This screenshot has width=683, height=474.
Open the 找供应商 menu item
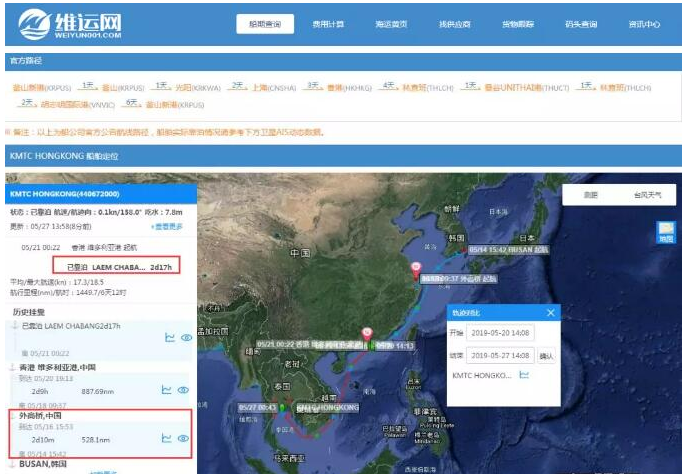click(x=454, y=24)
